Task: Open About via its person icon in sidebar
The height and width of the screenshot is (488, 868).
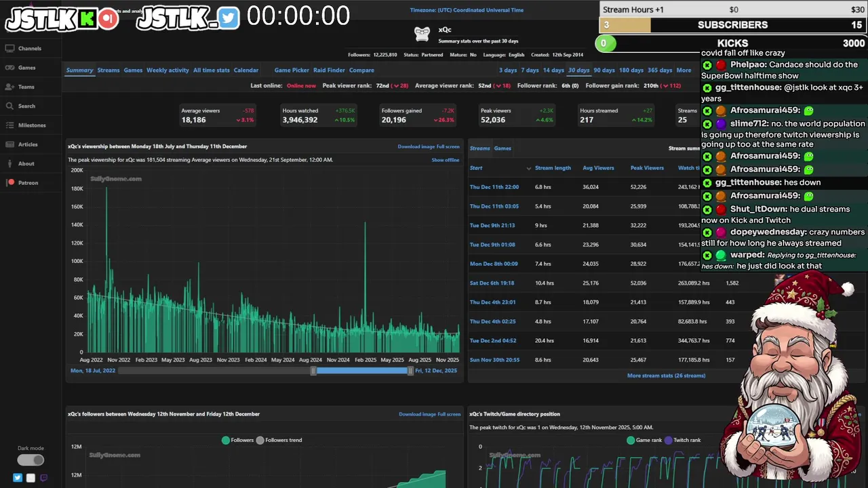Action: click(x=9, y=163)
